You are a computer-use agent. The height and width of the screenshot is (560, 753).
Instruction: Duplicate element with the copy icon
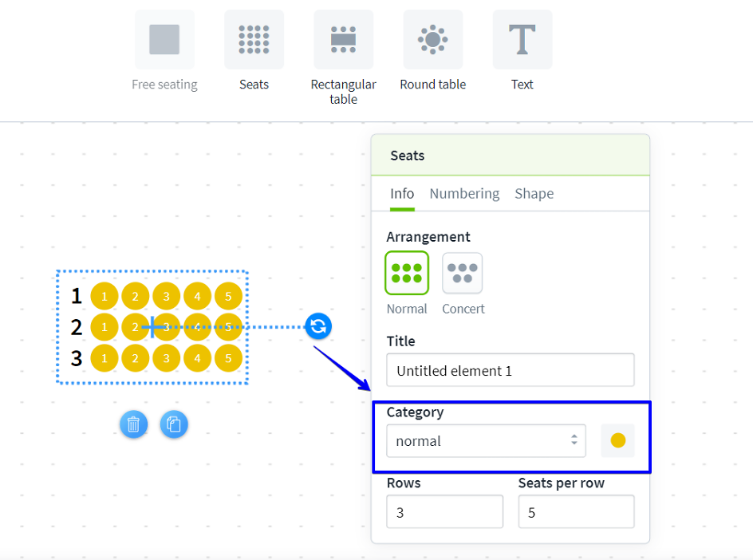[174, 424]
